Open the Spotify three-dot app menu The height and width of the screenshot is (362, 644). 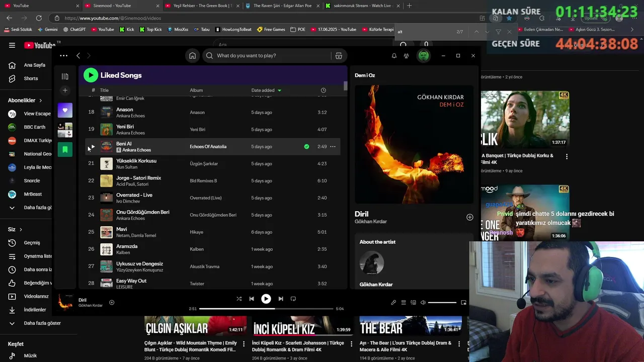(63, 56)
